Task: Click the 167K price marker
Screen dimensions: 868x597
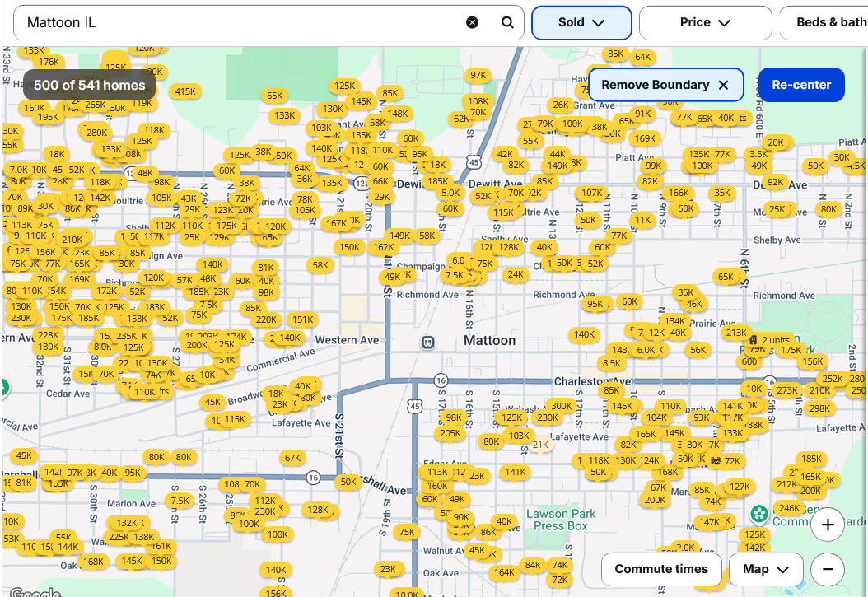Action: [x=336, y=223]
